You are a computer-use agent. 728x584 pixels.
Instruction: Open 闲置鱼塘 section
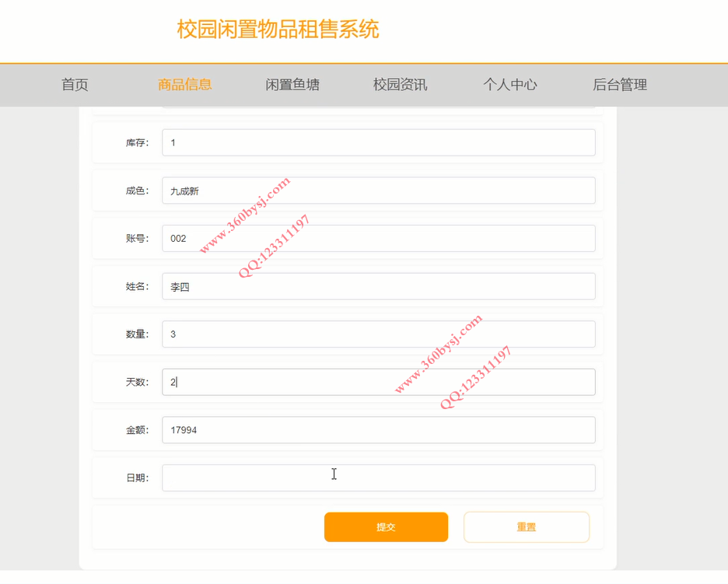click(292, 85)
